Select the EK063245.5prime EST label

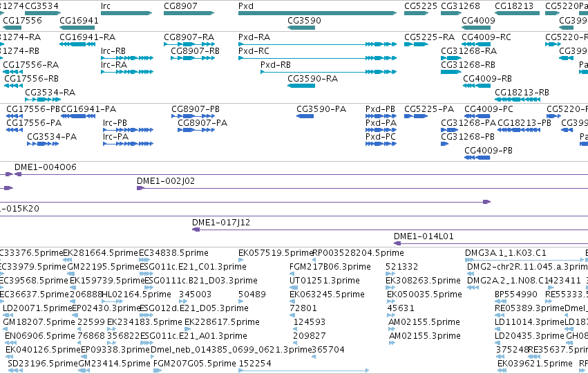click(x=327, y=295)
